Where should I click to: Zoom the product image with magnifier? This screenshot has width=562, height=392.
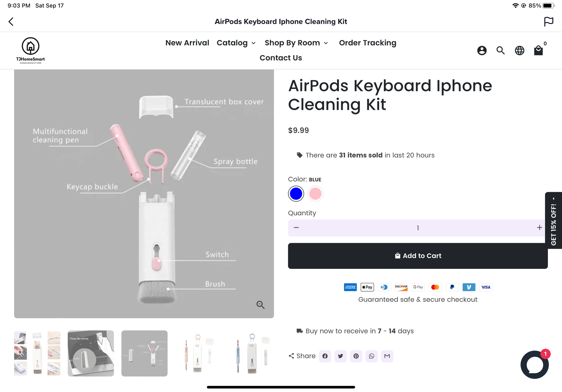(x=260, y=305)
